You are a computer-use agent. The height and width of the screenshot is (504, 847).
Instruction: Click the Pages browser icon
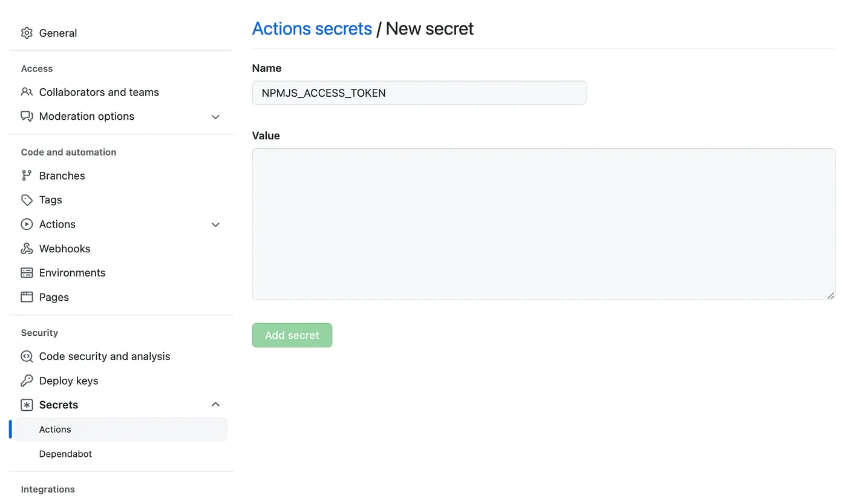(x=27, y=297)
